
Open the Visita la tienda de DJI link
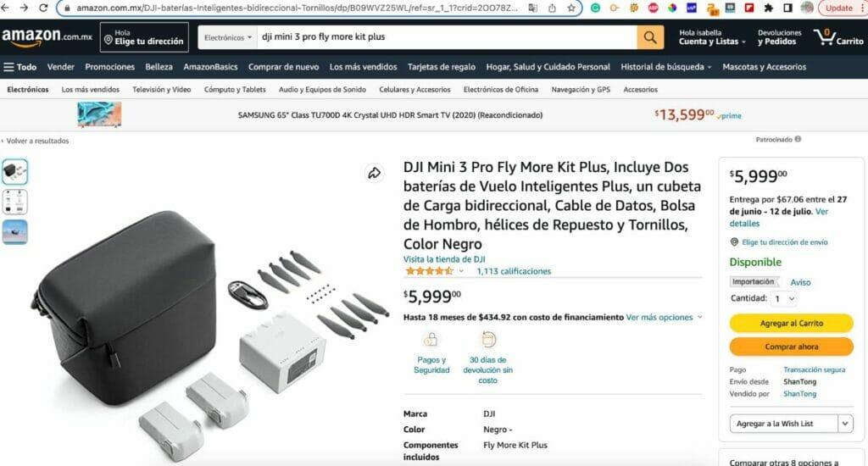pyautogui.click(x=444, y=259)
